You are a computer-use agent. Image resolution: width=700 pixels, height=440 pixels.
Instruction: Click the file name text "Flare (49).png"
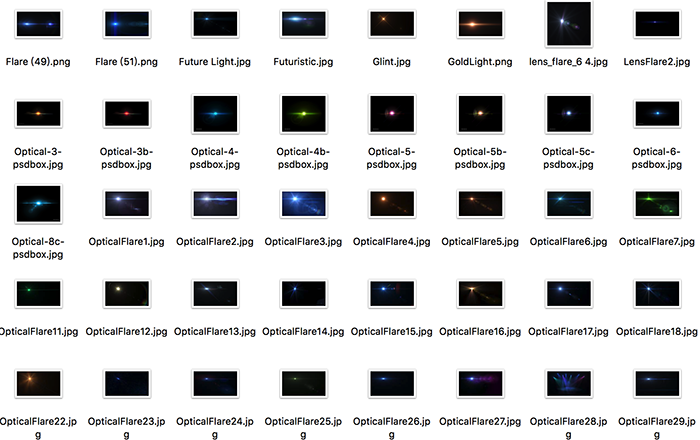click(x=38, y=62)
